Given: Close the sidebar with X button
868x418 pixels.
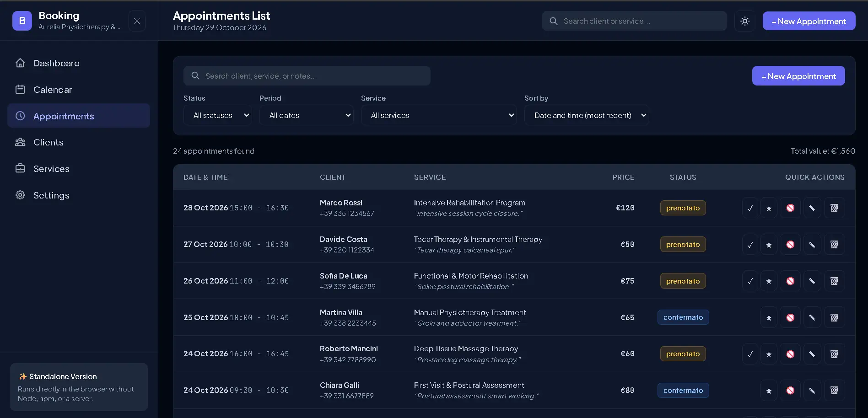Looking at the screenshot, I should pos(137,21).
